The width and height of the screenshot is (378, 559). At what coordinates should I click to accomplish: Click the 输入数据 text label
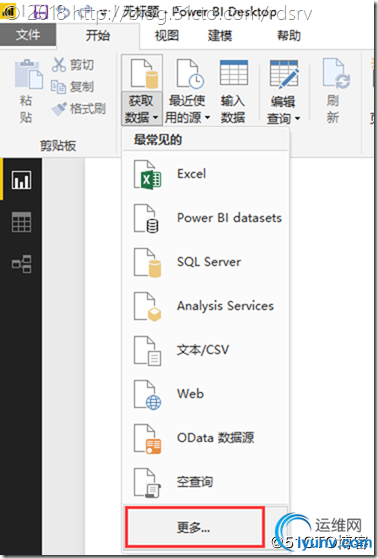233,109
